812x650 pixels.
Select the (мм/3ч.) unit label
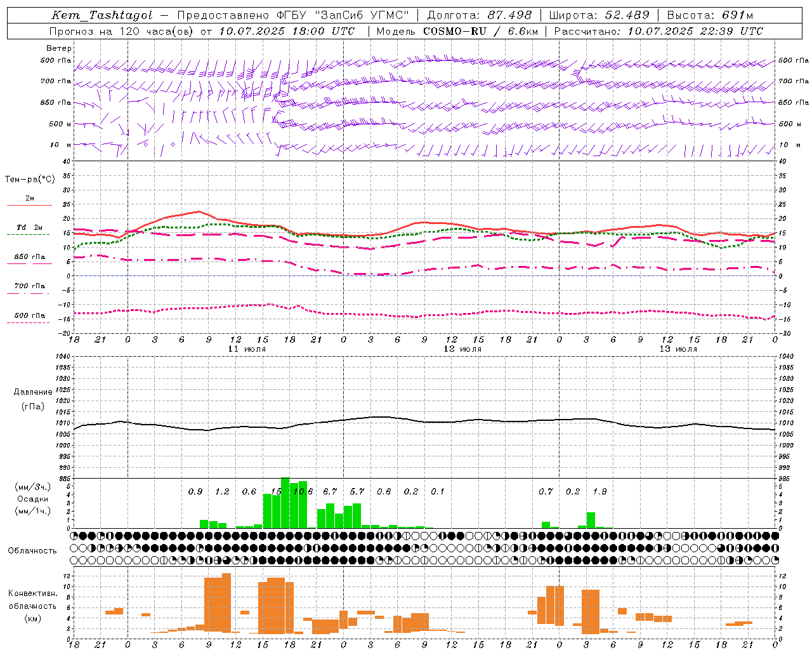point(32,487)
